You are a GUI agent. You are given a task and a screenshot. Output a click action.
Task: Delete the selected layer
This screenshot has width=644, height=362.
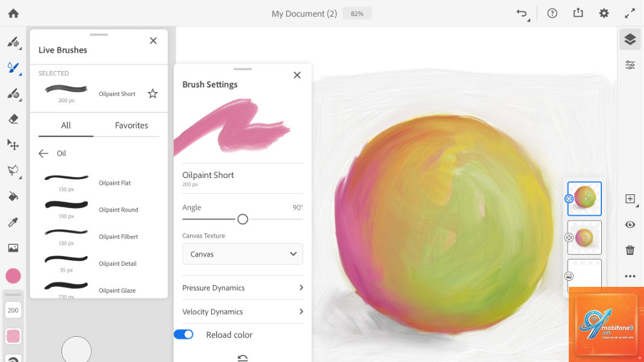(630, 250)
